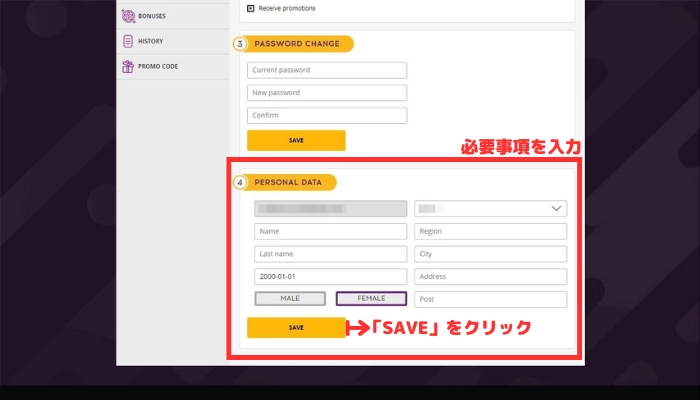Click the greyed-out email field

pyautogui.click(x=330, y=208)
